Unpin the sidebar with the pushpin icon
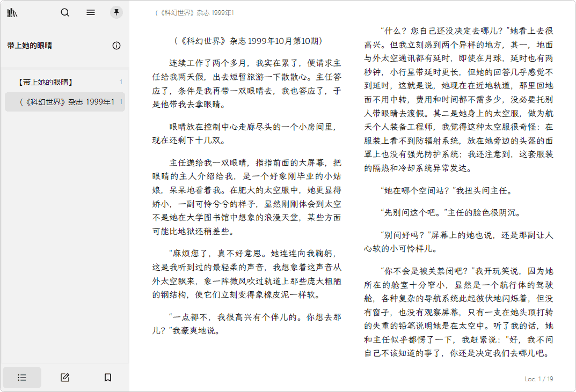 116,12
